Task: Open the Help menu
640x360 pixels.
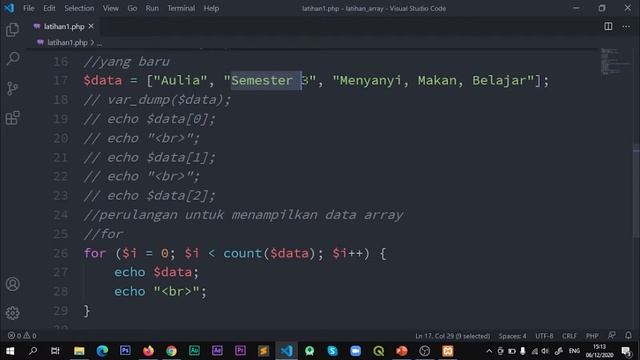Action: (x=211, y=8)
